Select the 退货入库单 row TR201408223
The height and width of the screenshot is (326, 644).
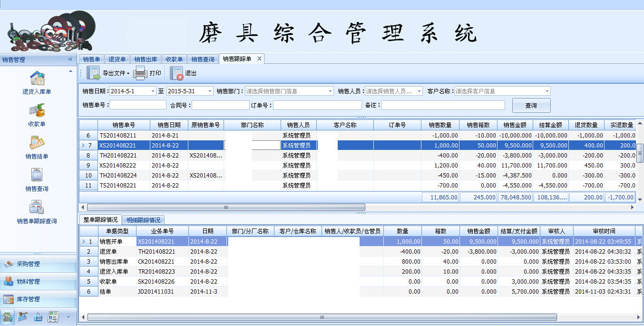click(361, 271)
